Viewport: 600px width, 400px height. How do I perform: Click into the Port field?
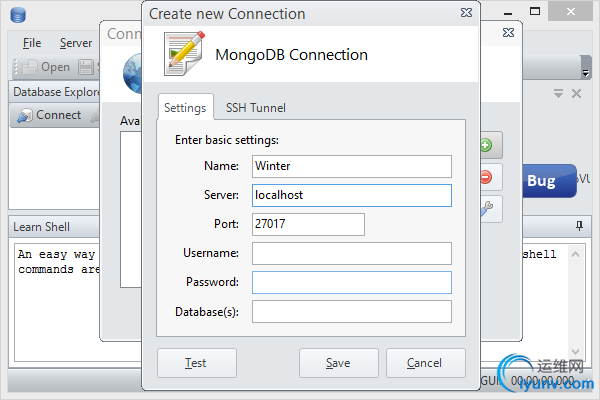(308, 224)
